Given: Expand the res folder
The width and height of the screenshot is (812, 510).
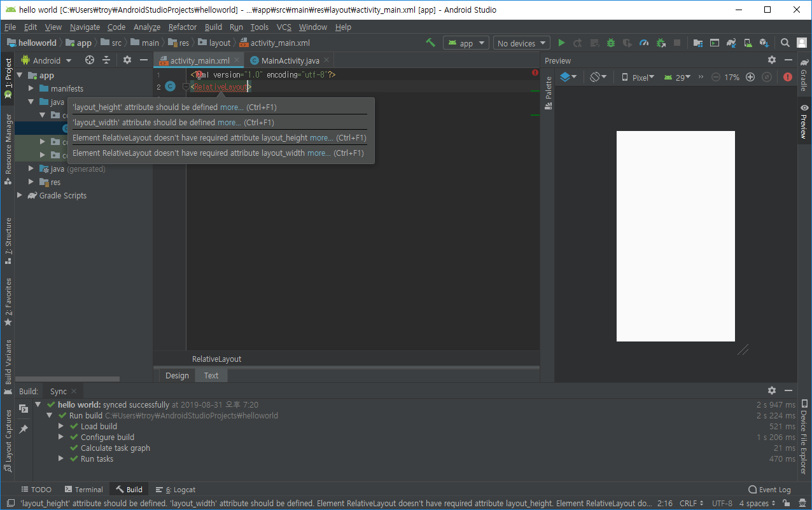Looking at the screenshot, I should (x=32, y=182).
